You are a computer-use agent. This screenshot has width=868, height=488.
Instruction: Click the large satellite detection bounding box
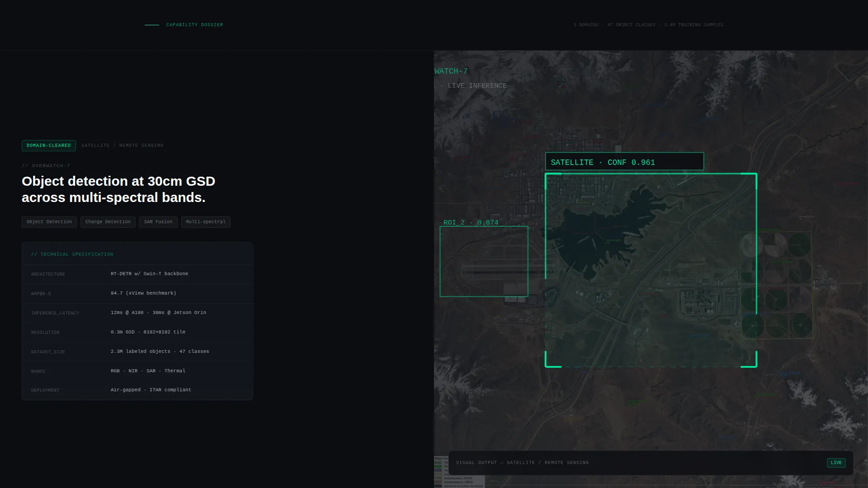click(651, 270)
